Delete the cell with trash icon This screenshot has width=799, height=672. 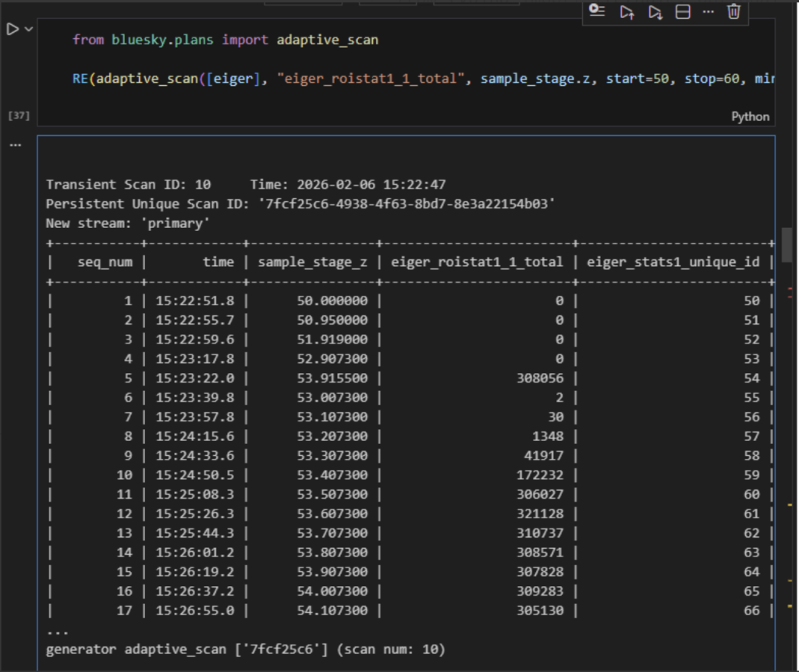coord(733,12)
